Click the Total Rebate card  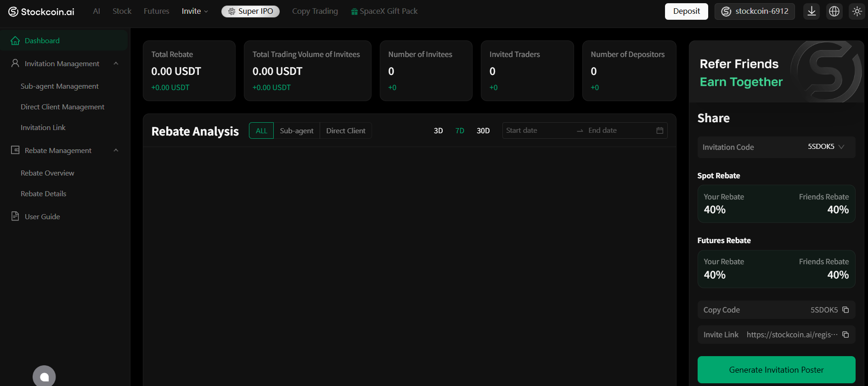pyautogui.click(x=189, y=71)
